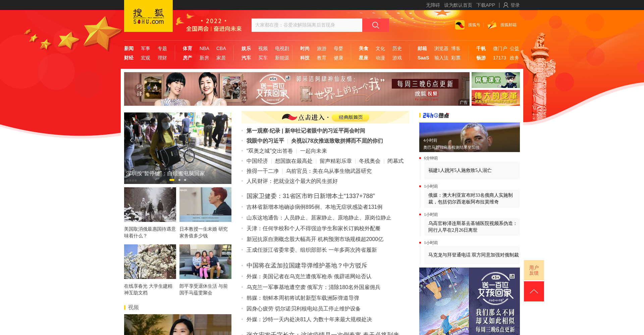Click 设为默认首页 in the top bar

click(458, 5)
